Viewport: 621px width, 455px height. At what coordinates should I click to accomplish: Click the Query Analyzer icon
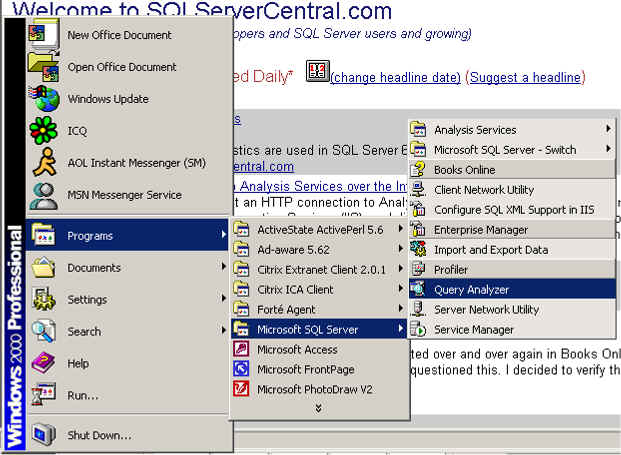point(418,289)
